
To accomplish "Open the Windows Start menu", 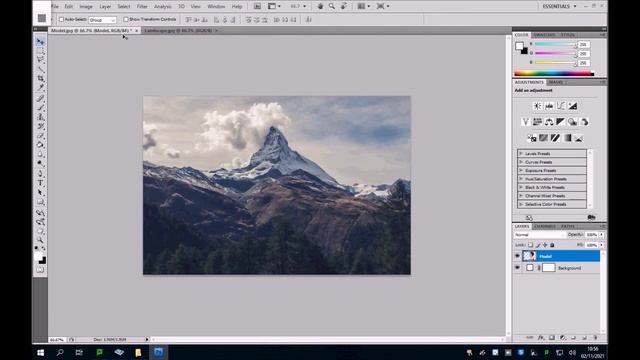I will coord(40,352).
